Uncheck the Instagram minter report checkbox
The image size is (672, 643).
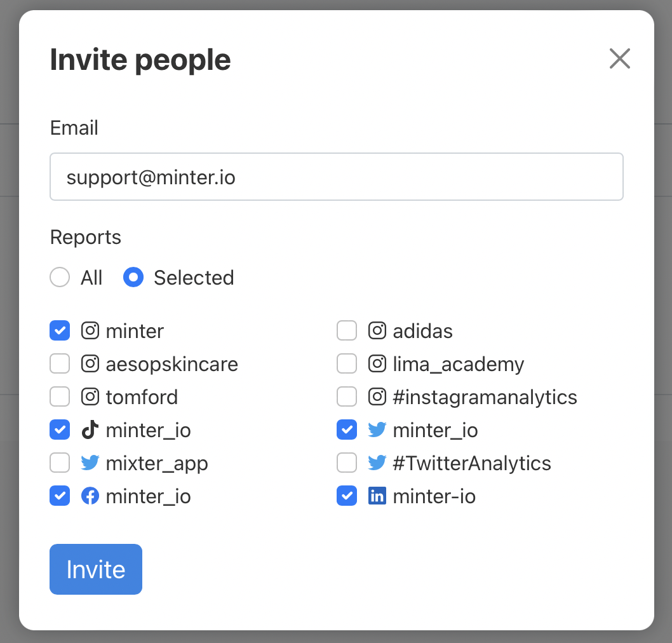coord(60,331)
